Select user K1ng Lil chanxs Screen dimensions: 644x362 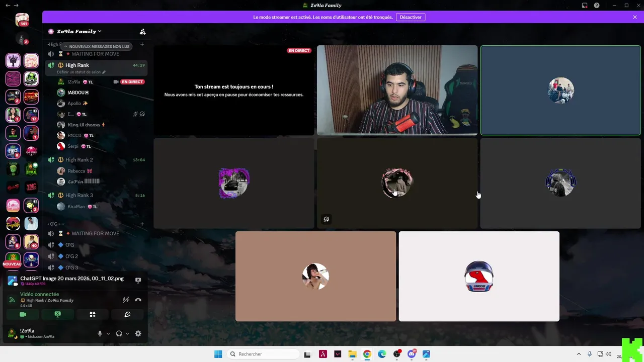click(101, 125)
